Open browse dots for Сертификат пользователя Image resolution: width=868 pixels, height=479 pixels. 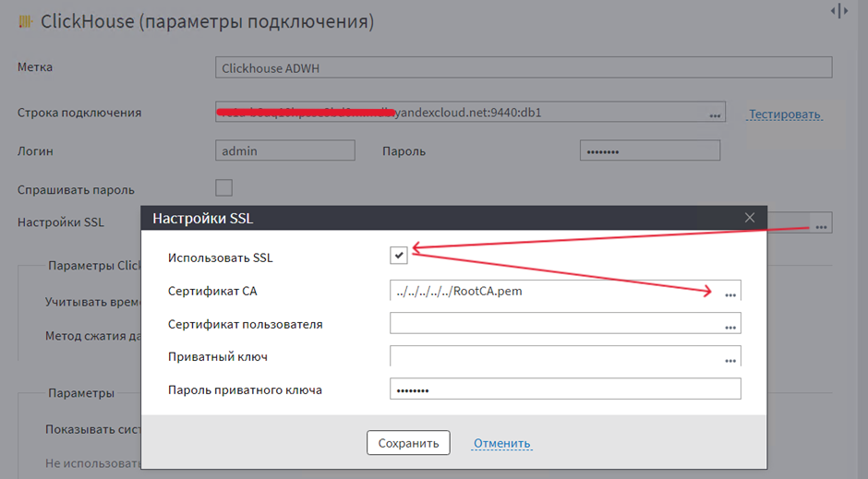click(730, 328)
